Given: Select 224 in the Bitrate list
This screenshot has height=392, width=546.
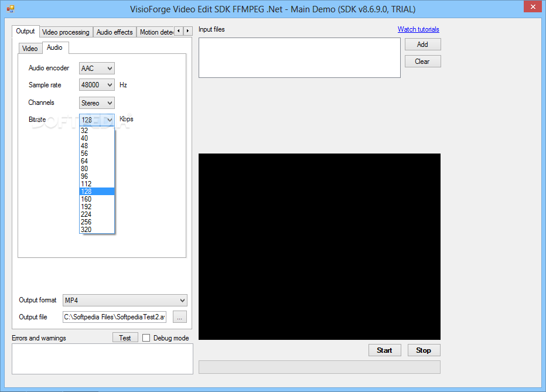Looking at the screenshot, I should coord(97,214).
